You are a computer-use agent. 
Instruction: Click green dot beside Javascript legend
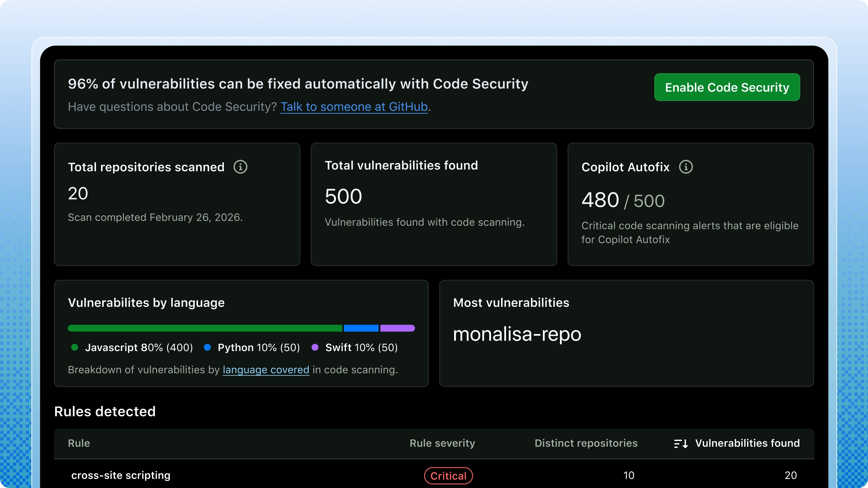pyautogui.click(x=74, y=347)
